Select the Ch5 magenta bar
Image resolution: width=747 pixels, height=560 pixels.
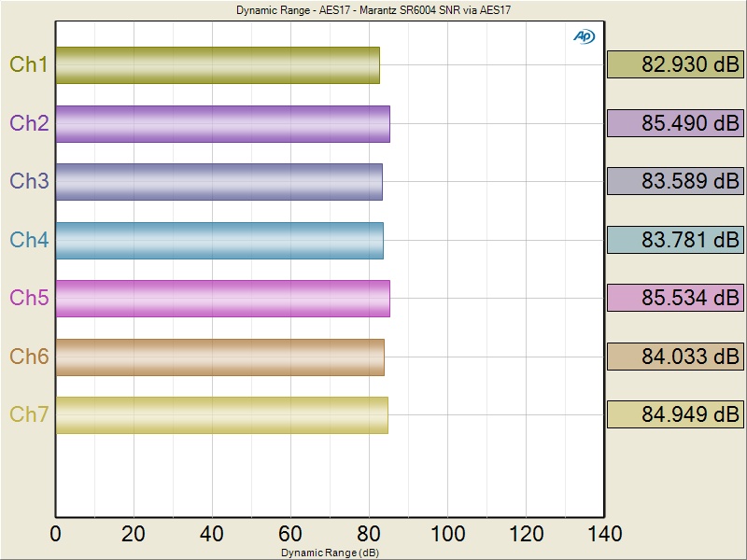(222, 298)
